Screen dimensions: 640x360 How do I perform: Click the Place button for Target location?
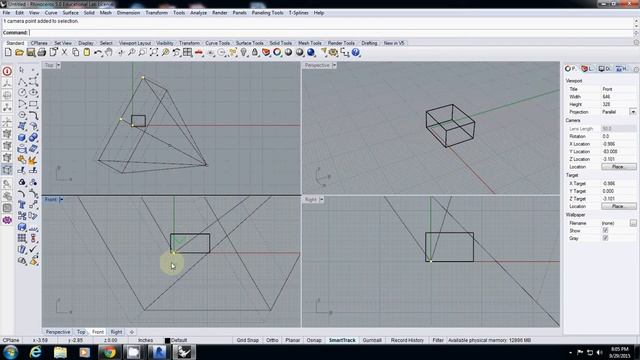[618, 207]
